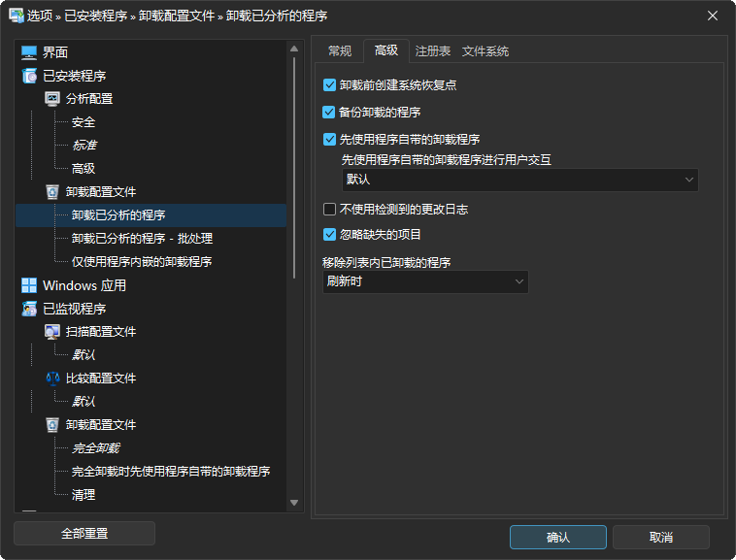
Task: Toggle 备份卸载的程序 checkbox
Action: 329,112
